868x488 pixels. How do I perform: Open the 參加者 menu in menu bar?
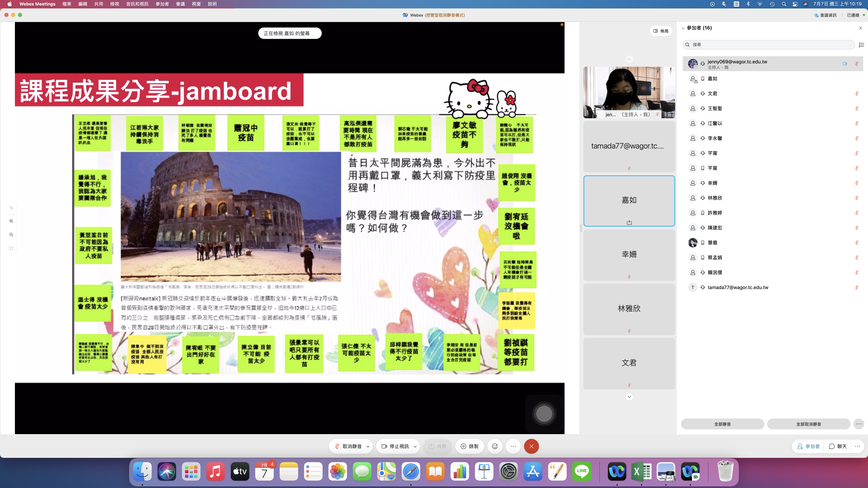[x=162, y=4]
